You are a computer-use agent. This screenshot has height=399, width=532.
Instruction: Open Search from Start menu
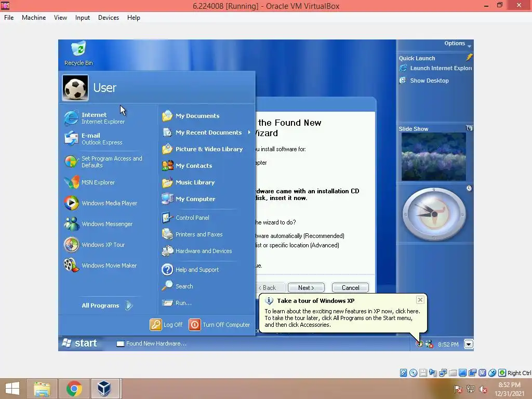(178, 286)
